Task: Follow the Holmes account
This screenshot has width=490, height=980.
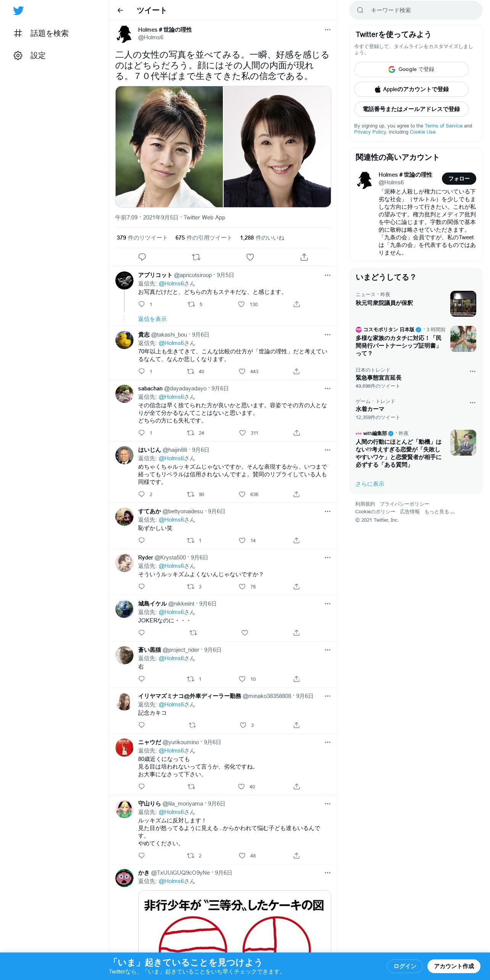Action: (x=459, y=179)
